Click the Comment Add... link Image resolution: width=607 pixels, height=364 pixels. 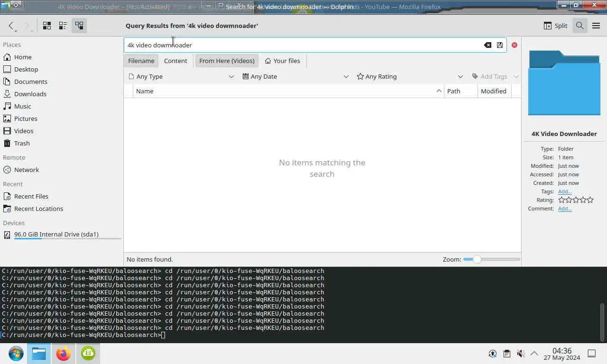pyautogui.click(x=565, y=209)
